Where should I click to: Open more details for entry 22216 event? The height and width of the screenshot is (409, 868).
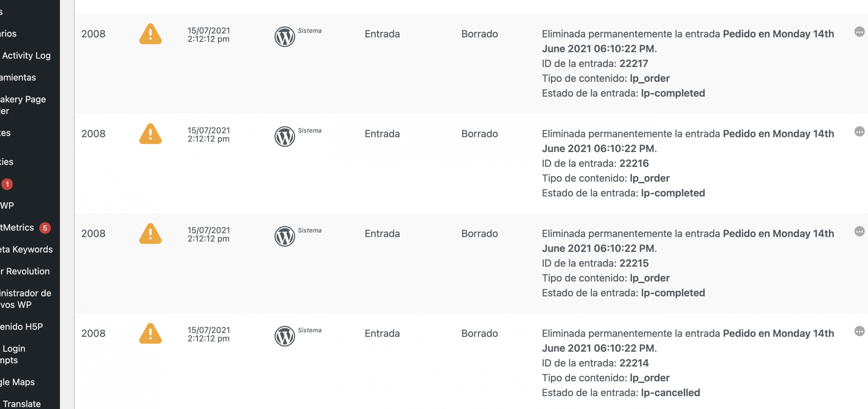pyautogui.click(x=859, y=131)
